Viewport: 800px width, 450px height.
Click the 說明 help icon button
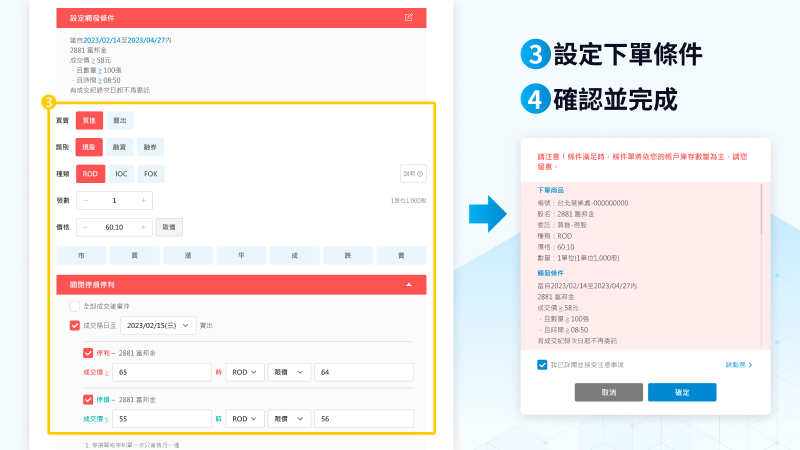(x=413, y=173)
